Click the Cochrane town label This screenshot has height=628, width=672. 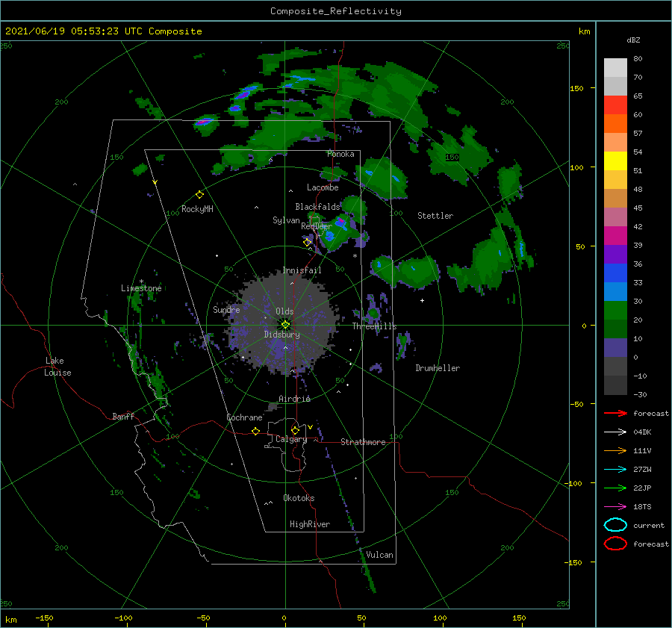[x=244, y=417]
